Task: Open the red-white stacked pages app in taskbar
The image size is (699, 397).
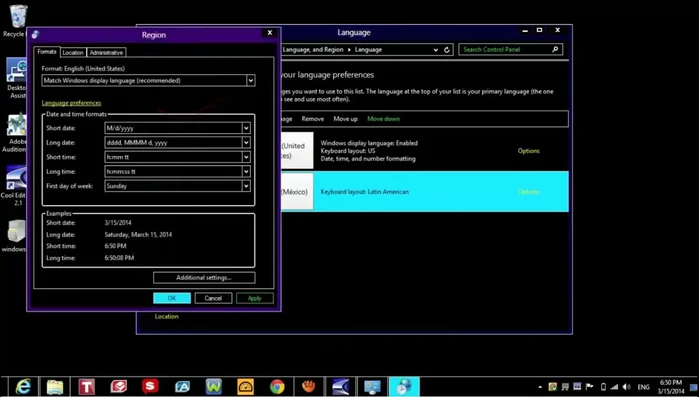Action: click(119, 386)
